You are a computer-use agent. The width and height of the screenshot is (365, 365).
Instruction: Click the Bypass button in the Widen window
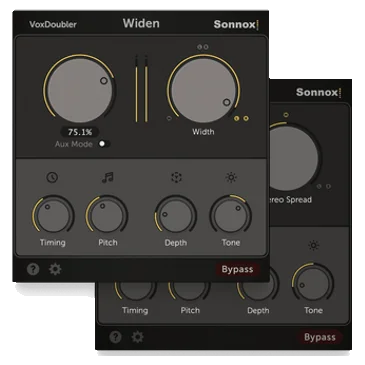(x=237, y=269)
